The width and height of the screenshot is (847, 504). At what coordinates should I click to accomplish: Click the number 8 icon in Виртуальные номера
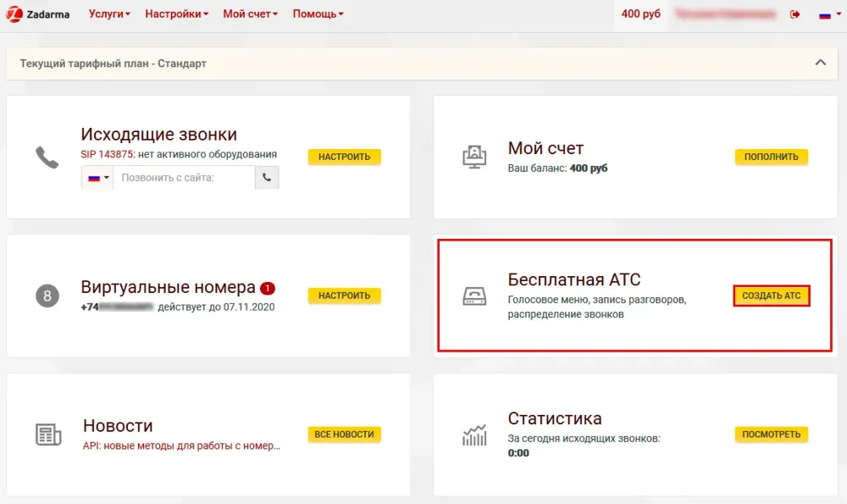pos(47,296)
